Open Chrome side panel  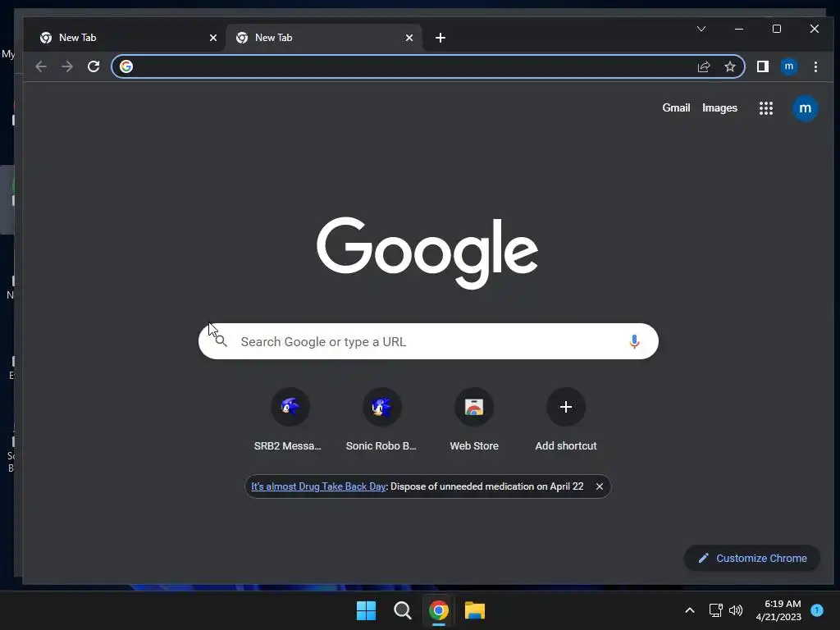(762, 66)
